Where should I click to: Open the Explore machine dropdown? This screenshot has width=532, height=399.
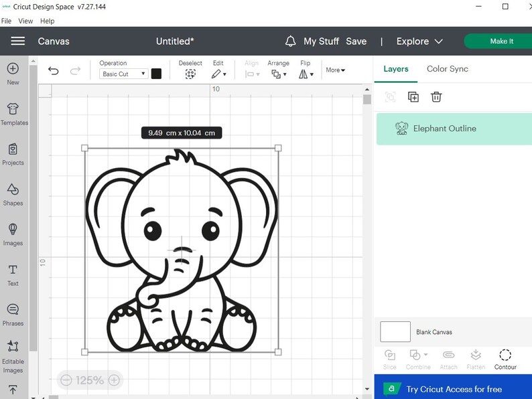coord(419,41)
